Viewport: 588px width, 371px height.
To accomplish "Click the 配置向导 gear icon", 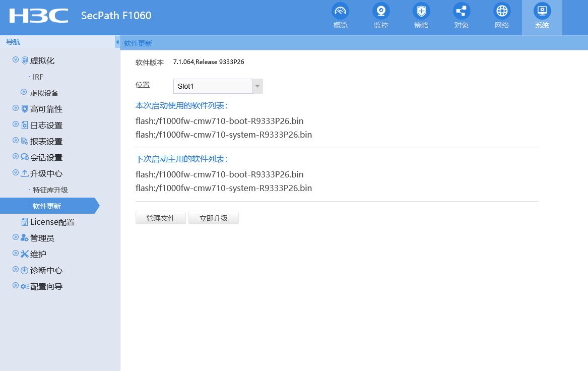I will pyautogui.click(x=24, y=286).
